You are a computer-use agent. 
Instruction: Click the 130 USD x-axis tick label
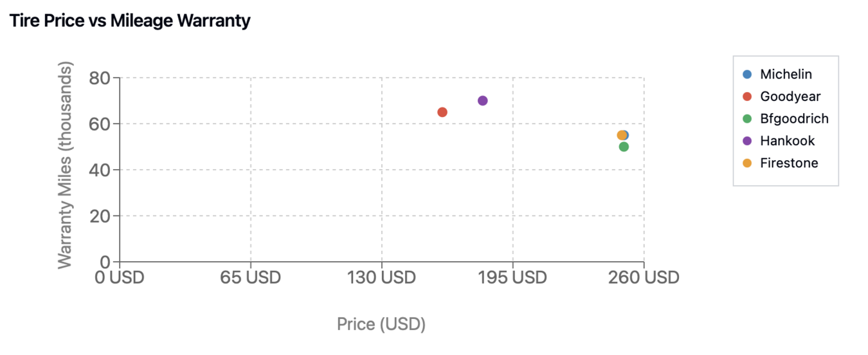382,278
